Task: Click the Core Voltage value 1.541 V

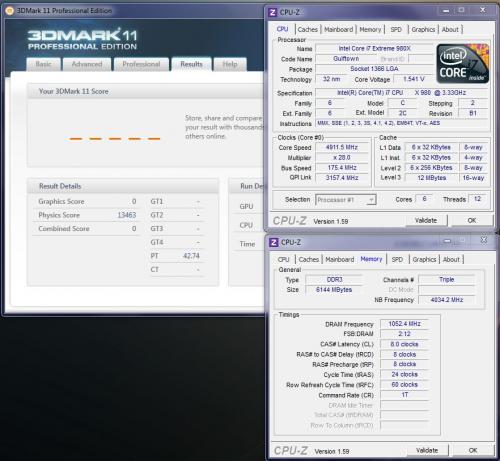Action: (x=414, y=79)
